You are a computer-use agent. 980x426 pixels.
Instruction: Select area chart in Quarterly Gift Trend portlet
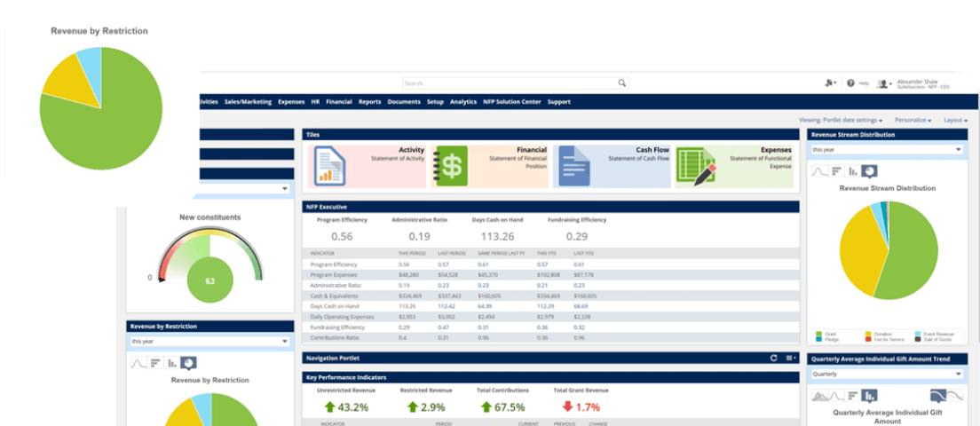tap(820, 395)
